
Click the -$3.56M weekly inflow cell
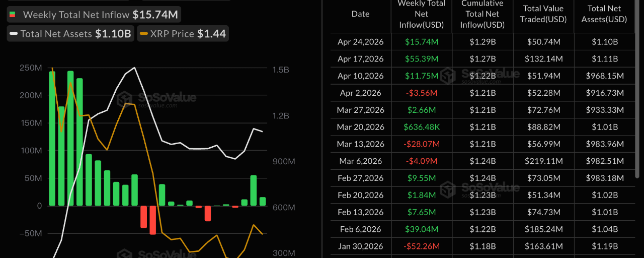(421, 93)
